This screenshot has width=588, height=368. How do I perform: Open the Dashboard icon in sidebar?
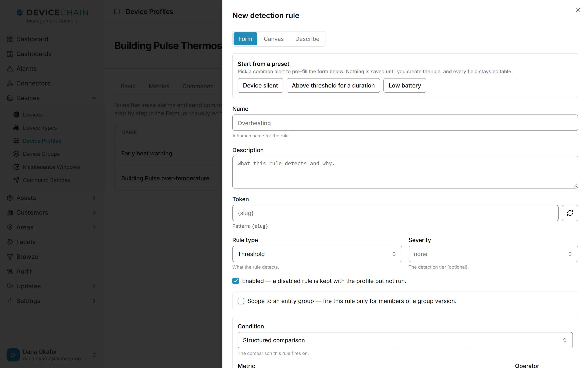tap(10, 39)
